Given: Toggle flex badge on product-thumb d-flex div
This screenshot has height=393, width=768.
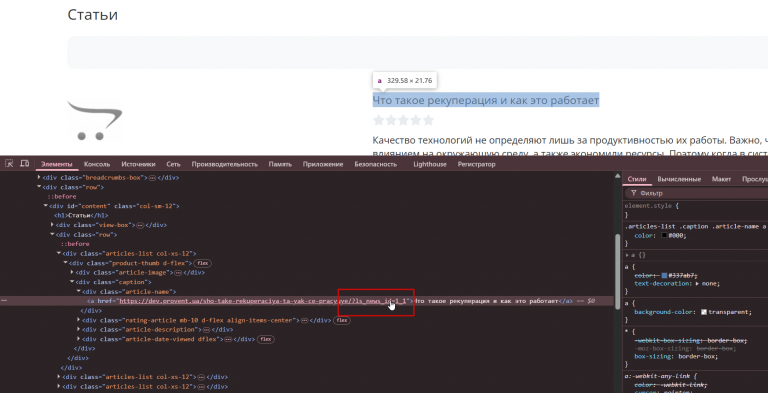Looking at the screenshot, I should [203, 263].
